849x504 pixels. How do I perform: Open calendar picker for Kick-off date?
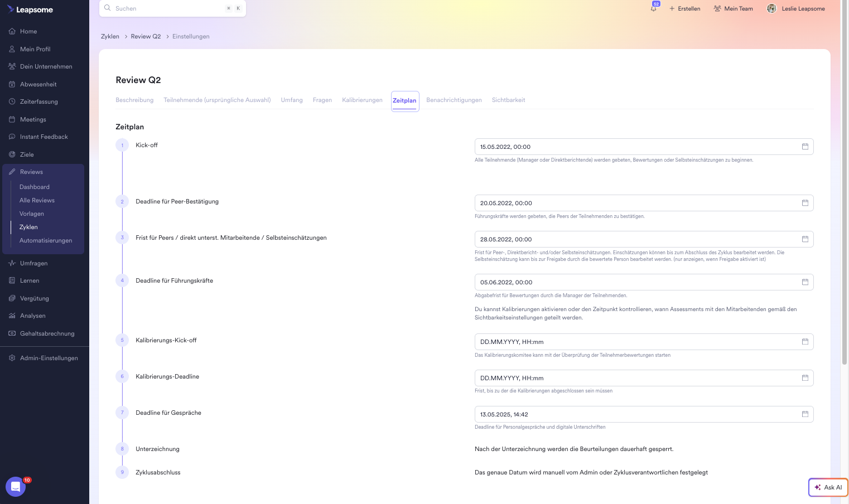pos(805,147)
